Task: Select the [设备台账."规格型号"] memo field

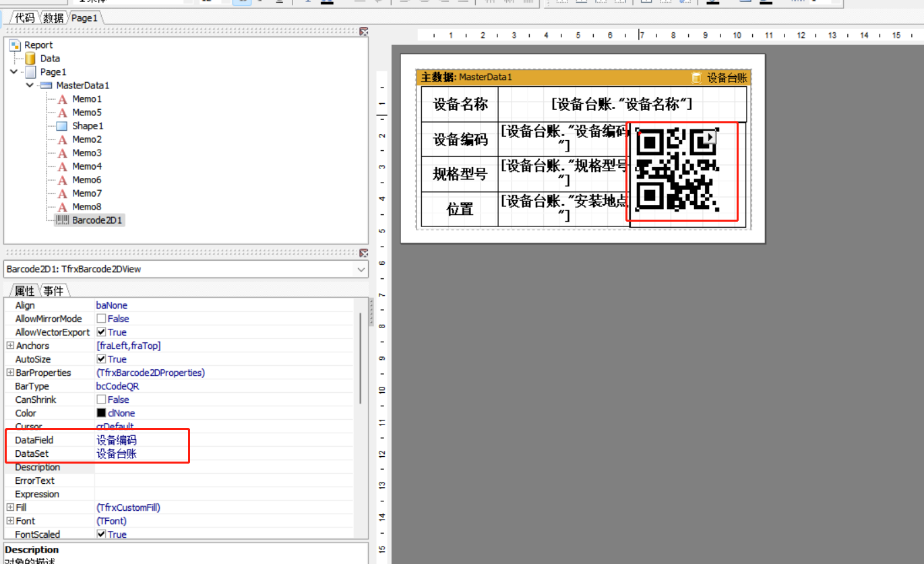Action: point(563,174)
